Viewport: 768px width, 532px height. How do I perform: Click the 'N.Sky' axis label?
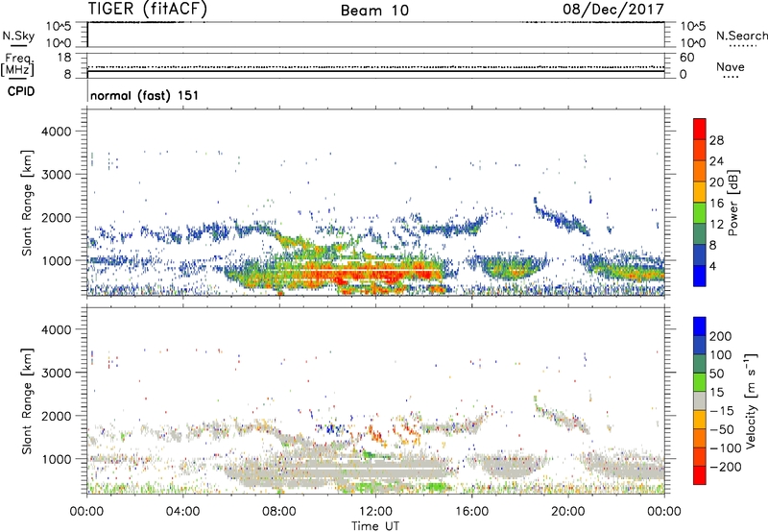tap(18, 36)
